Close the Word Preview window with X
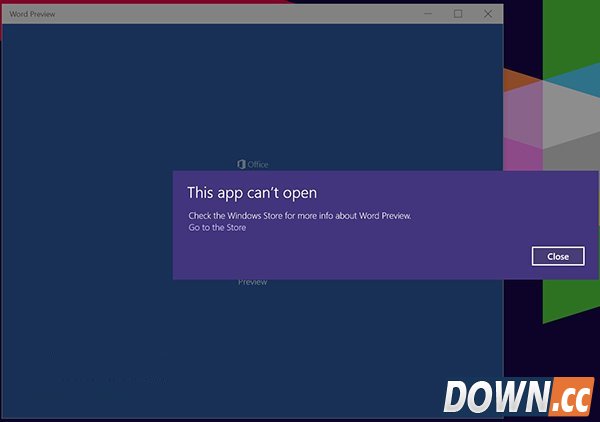This screenshot has height=422, width=600. tap(488, 14)
